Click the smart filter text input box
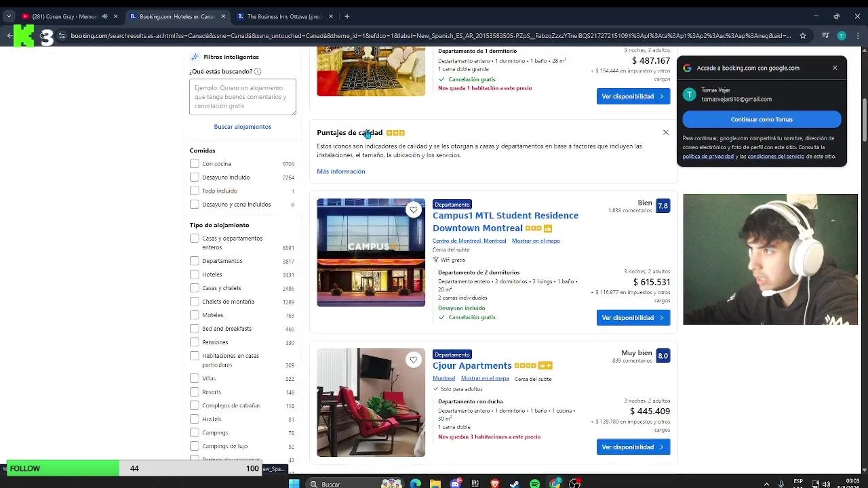The height and width of the screenshot is (488, 868). coord(243,96)
